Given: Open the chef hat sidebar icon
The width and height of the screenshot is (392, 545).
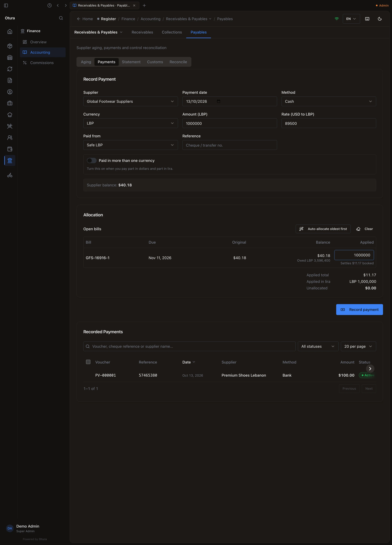Looking at the screenshot, I should click(x=10, y=115).
